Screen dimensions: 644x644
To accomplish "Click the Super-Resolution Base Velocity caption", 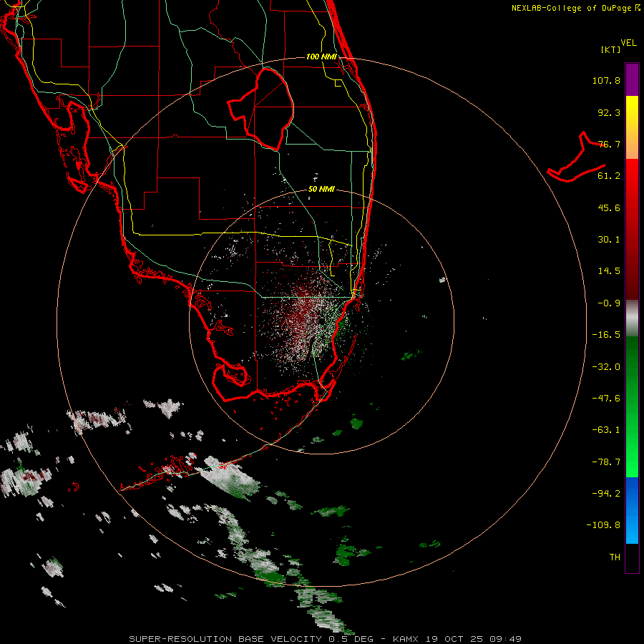I will 326,639.
